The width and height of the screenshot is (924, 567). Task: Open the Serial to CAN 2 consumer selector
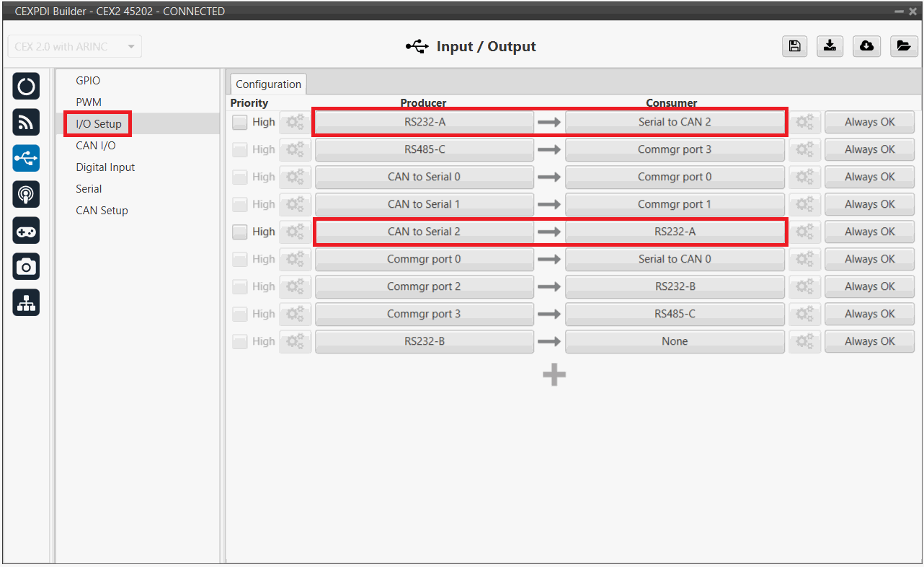[675, 122]
